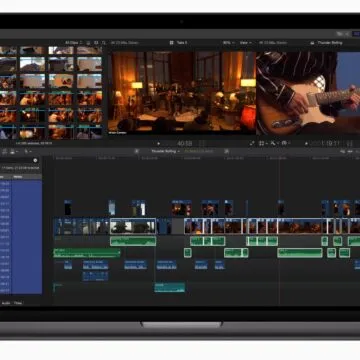Viewport: 360px width, 360px height.
Task: Select the widest green audio clip in middle lane
Action: coord(300,253)
